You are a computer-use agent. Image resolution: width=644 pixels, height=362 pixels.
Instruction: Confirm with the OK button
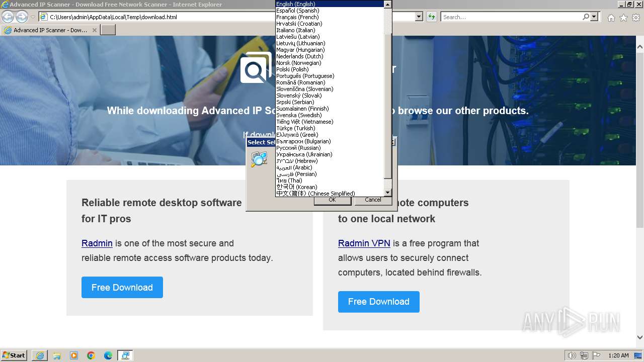point(332,200)
